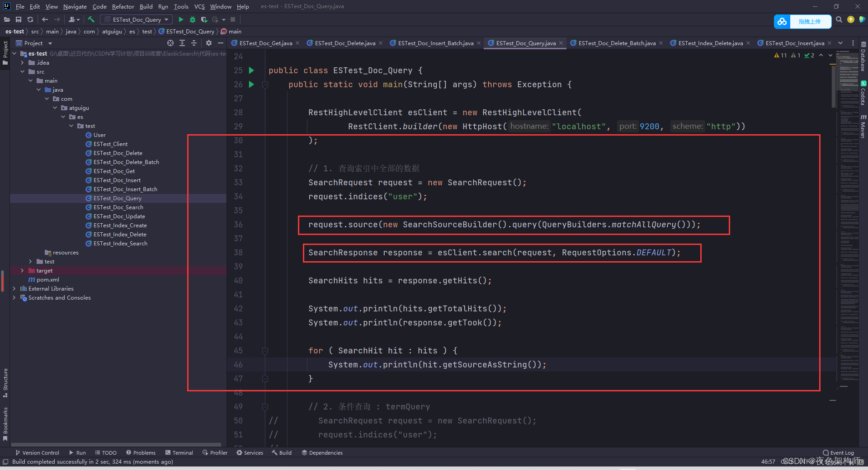
Task: Click the Save All disk icon
Action: [x=19, y=19]
